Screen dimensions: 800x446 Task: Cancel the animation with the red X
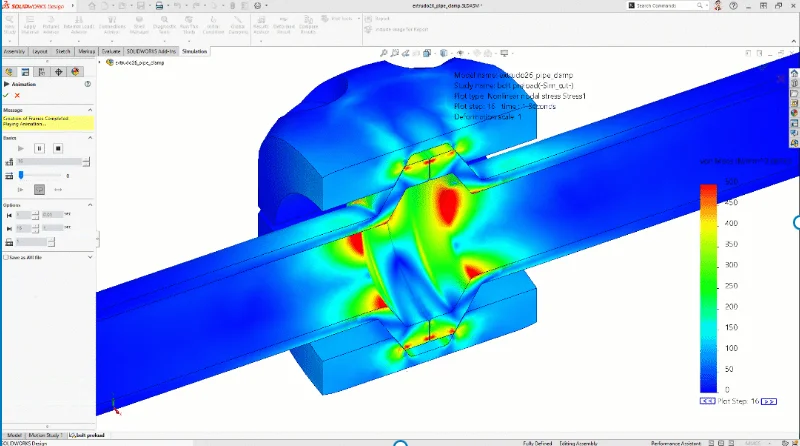tap(17, 95)
